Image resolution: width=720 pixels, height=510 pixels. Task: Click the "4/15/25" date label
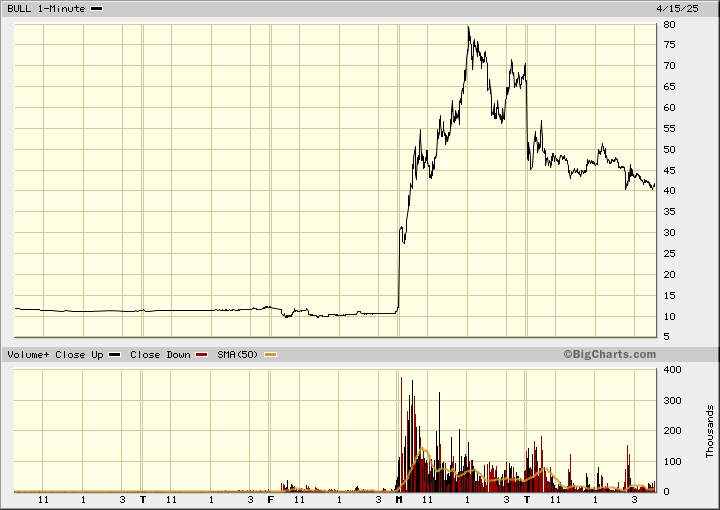click(x=677, y=9)
